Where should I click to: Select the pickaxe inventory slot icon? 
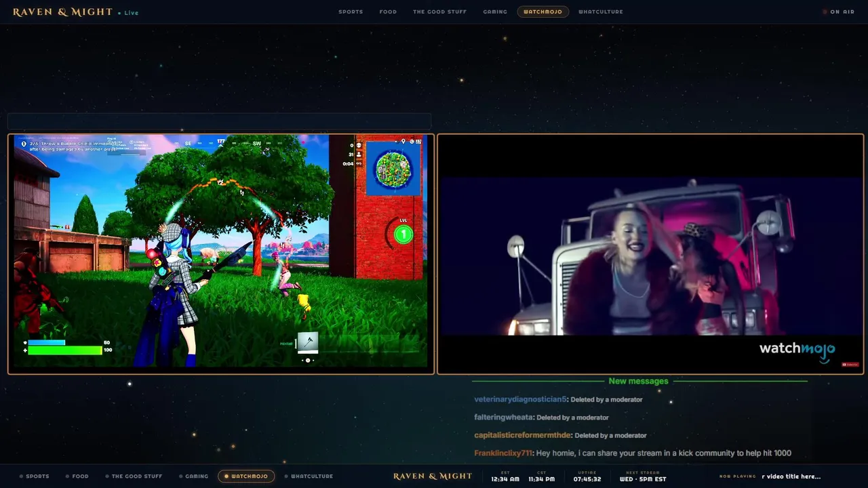[308, 342]
